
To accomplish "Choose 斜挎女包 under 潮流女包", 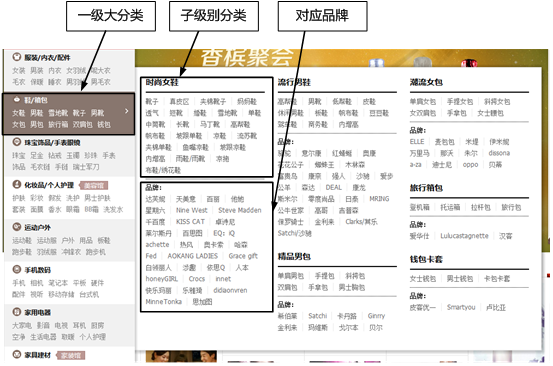I will [x=497, y=102].
